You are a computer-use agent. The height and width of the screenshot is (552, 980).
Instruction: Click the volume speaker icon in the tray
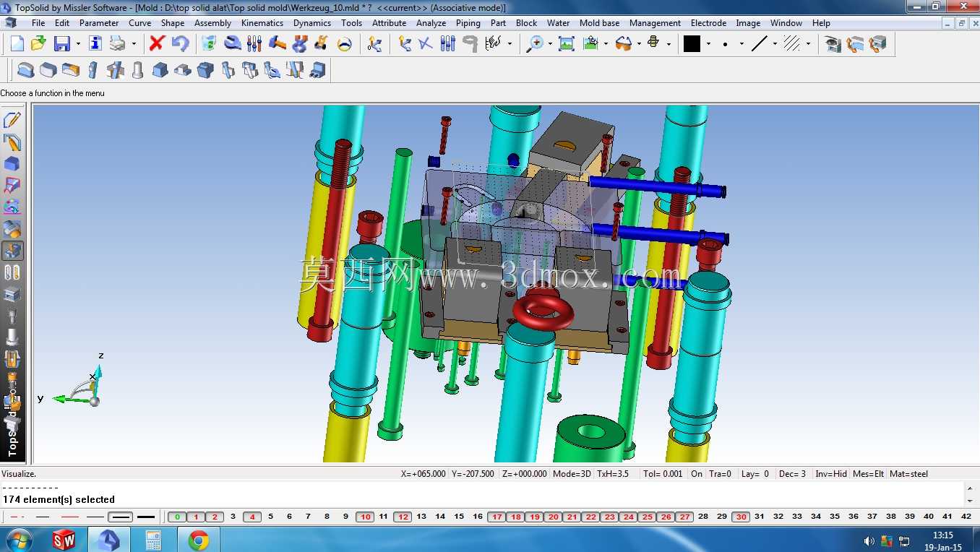coord(869,540)
